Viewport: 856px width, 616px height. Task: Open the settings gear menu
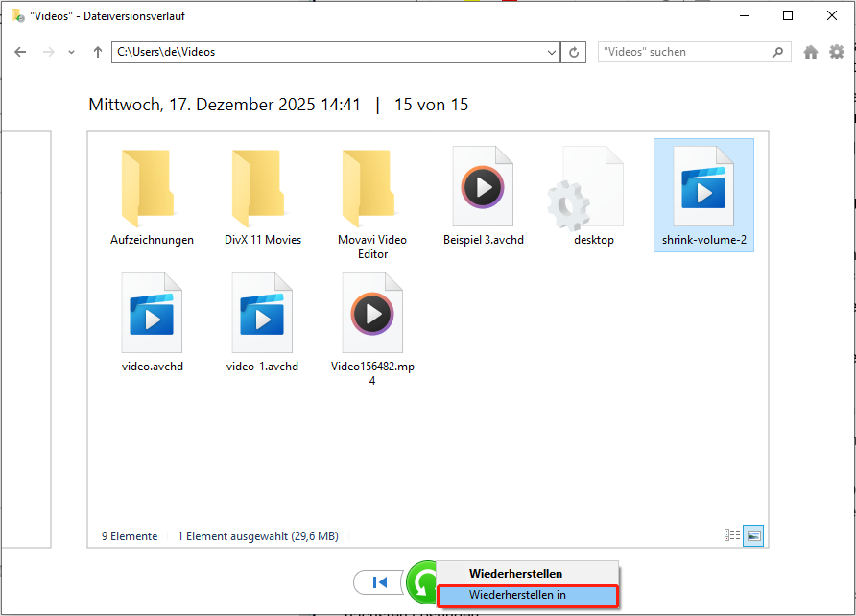[837, 53]
